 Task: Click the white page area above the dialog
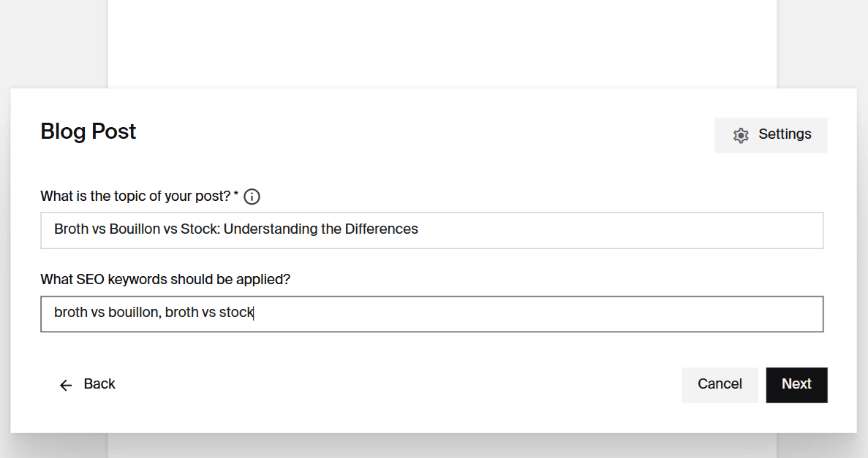(442, 44)
